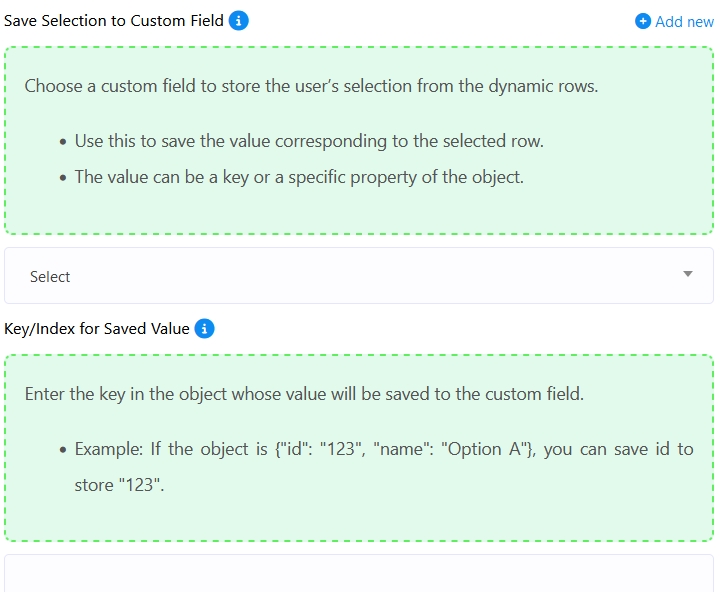The image size is (725, 592).
Task: Click the 'Use this to save the value' bullet
Action: click(x=309, y=141)
